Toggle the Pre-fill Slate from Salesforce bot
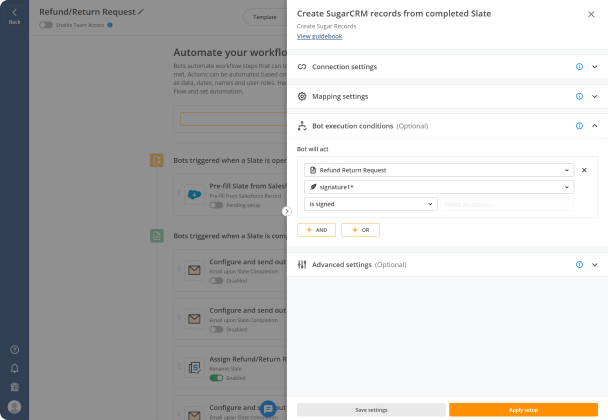The height and width of the screenshot is (420, 608). tap(216, 205)
